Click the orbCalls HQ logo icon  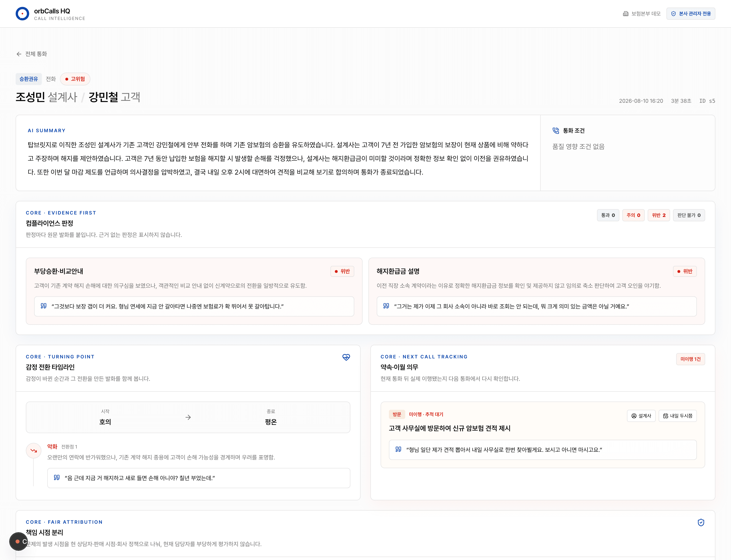point(22,14)
